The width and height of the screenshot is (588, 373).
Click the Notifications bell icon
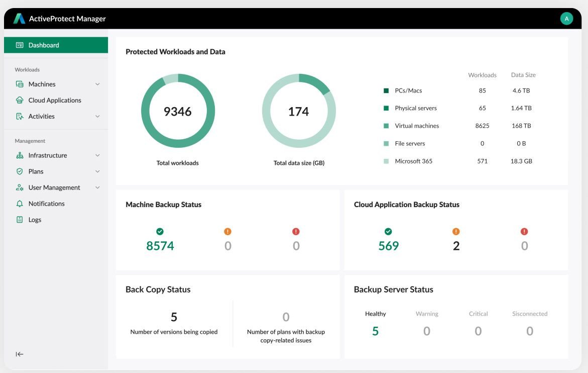[x=20, y=204]
